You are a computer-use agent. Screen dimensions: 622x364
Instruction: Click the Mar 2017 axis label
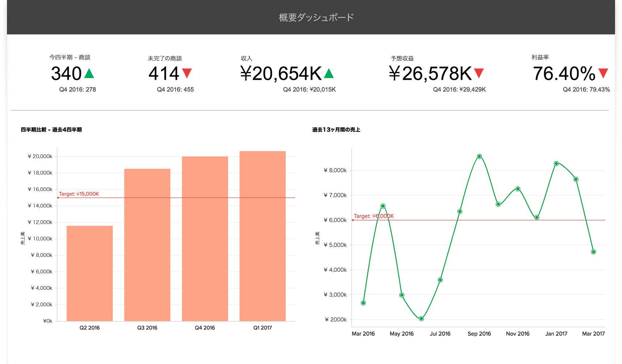[593, 334]
